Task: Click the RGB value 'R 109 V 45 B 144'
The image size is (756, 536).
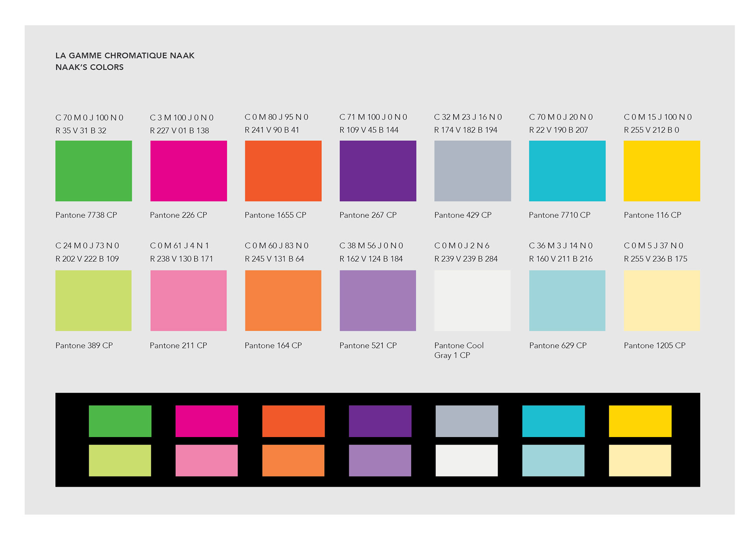Action: point(369,130)
